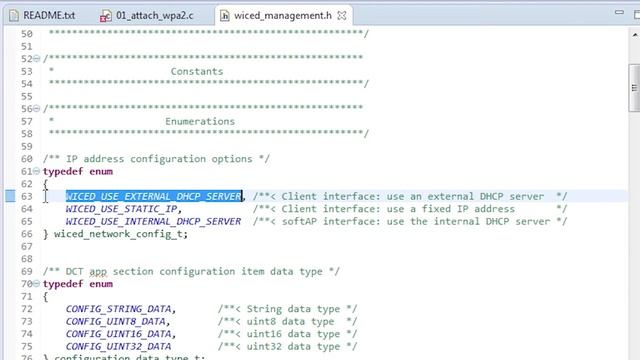Click the 01_attach_wpa2.c file icon
This screenshot has height=360, width=640.
click(106, 16)
